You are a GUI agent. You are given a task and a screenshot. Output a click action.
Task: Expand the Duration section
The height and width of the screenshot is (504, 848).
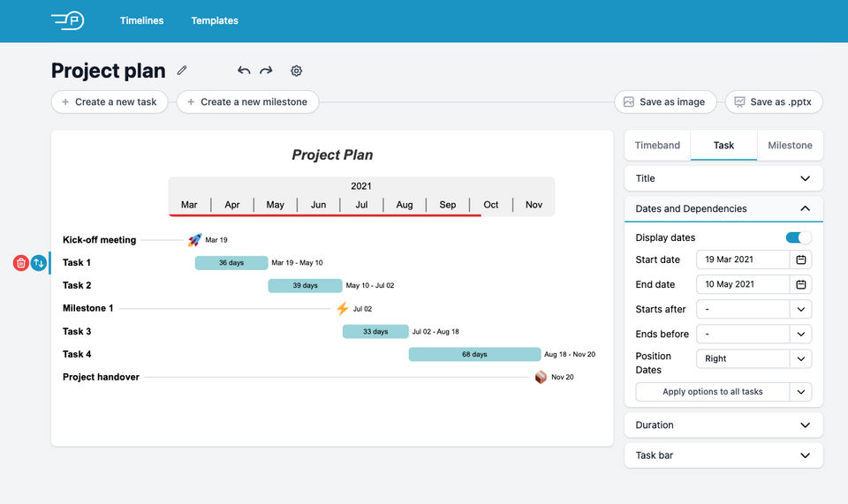[x=723, y=425]
